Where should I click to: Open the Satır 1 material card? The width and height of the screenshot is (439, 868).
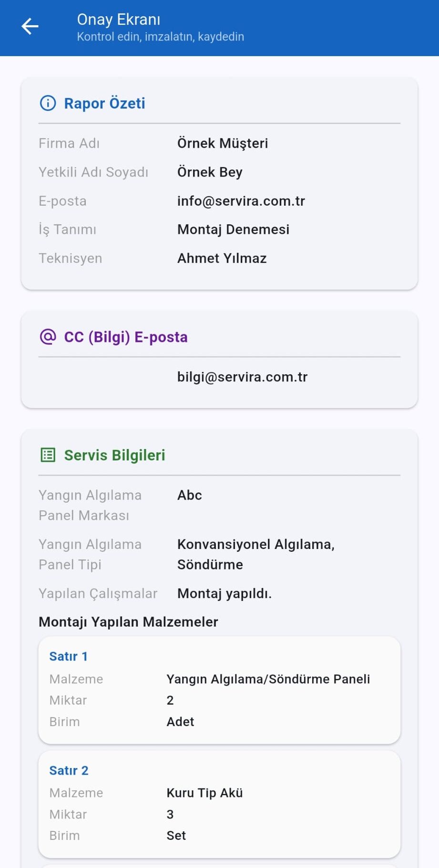pyautogui.click(x=219, y=689)
